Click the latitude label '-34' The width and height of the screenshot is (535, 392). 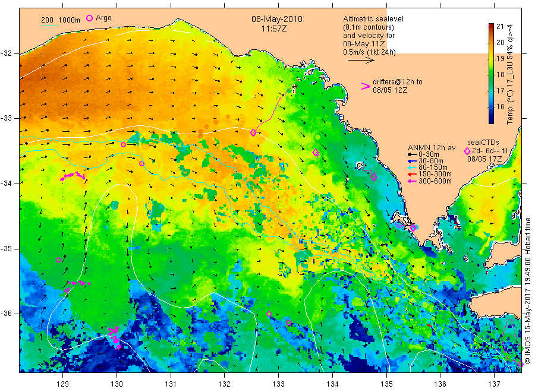tap(6, 184)
